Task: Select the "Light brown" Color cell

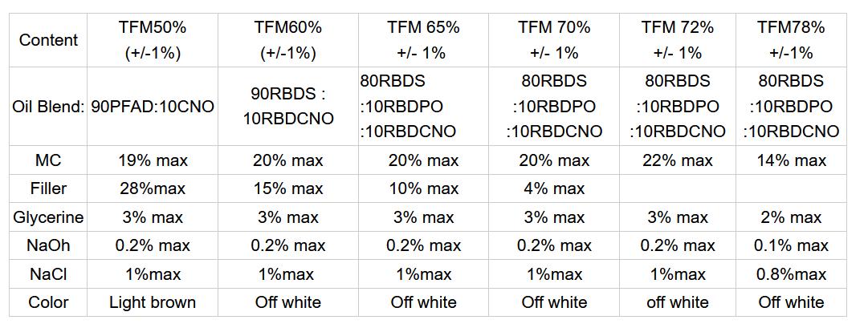Action: [x=153, y=302]
